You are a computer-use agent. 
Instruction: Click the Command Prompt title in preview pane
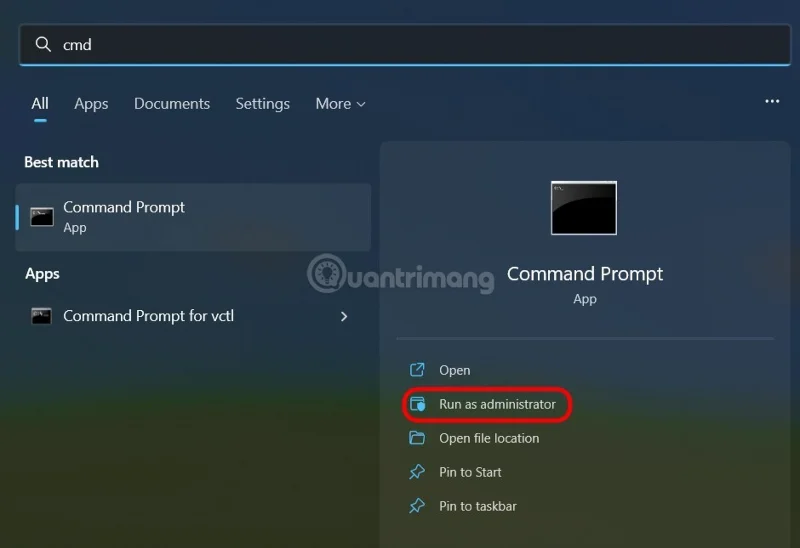point(585,274)
